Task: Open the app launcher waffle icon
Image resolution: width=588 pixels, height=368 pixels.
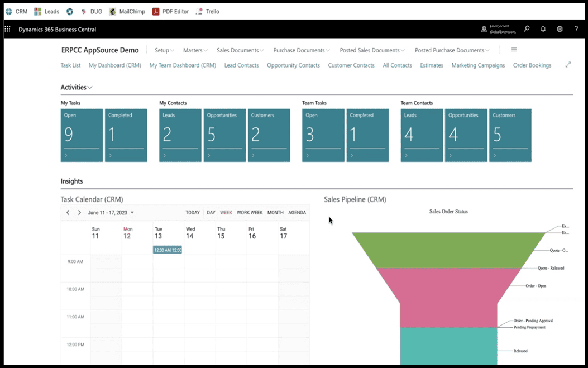Action: (x=7, y=29)
